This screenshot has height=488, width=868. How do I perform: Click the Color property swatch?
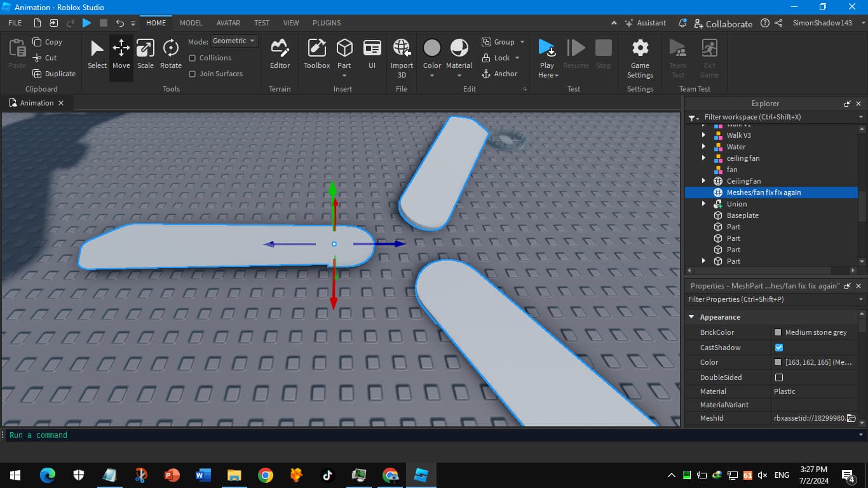click(778, 362)
